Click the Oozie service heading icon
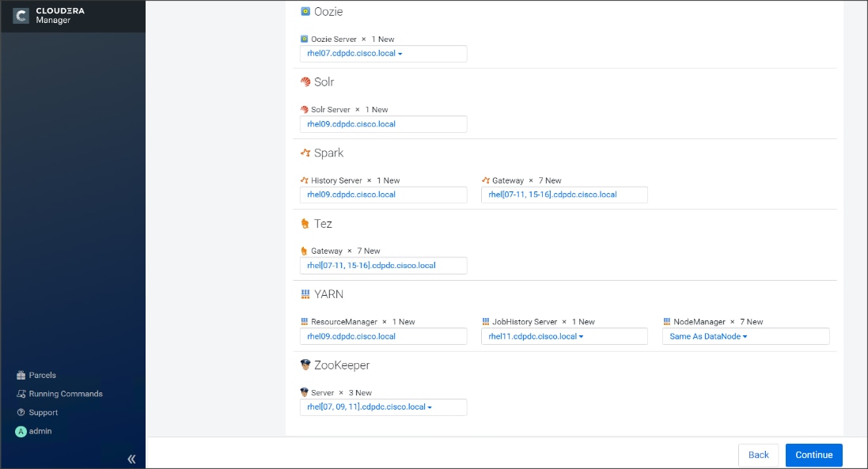Screen dimensions: 868x469 coord(305,12)
